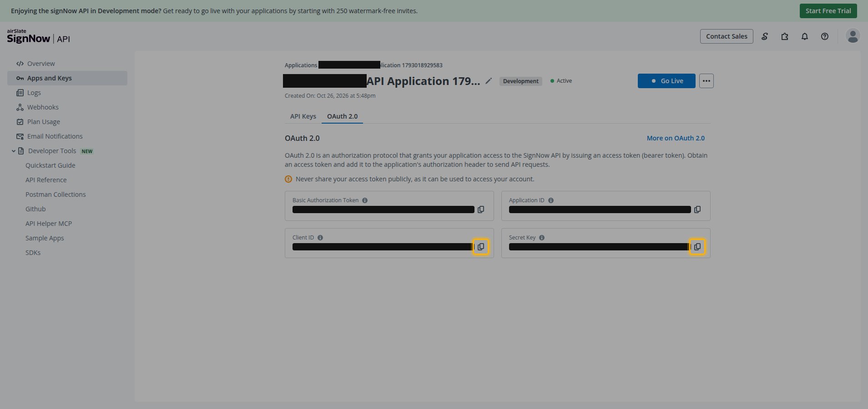Open the Github link
This screenshot has width=868, height=409.
[35, 209]
